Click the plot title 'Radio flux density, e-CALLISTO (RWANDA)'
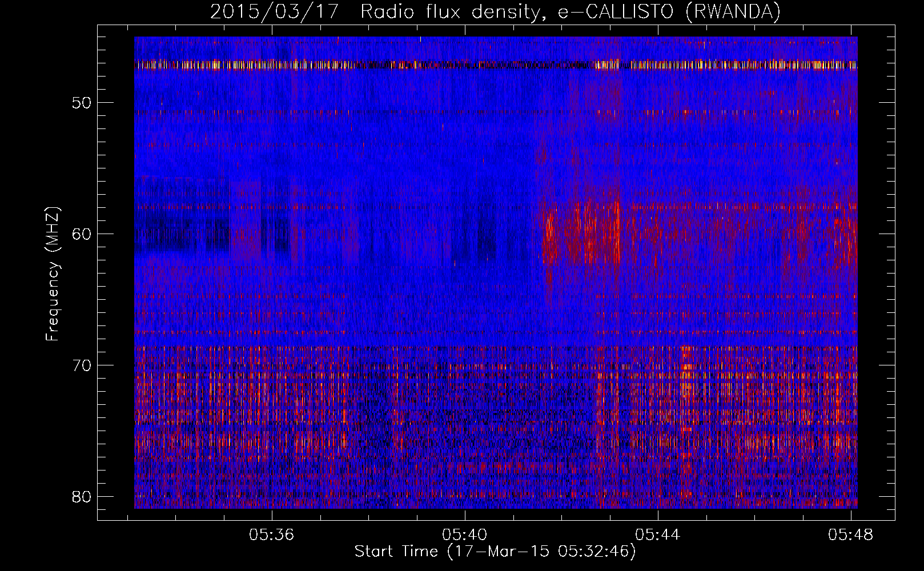 pos(571,12)
